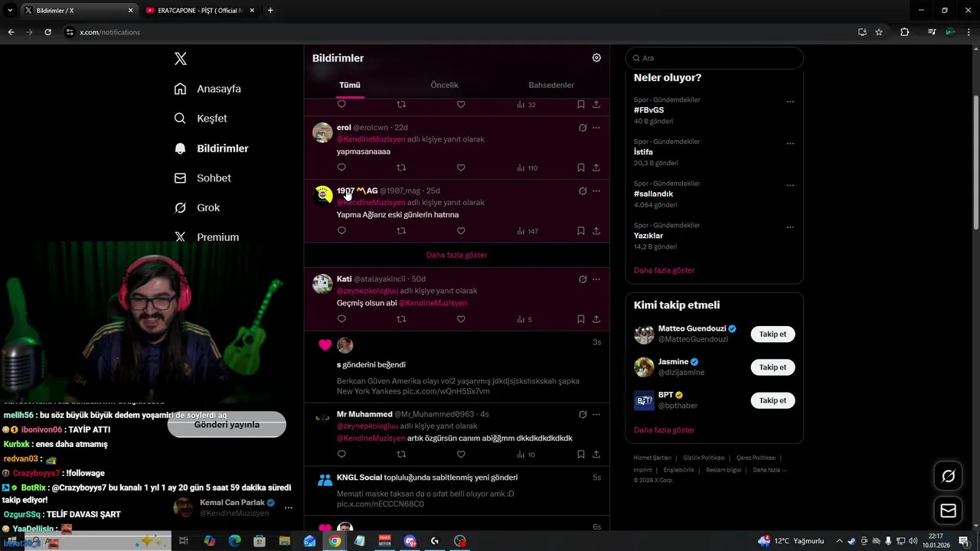Image resolution: width=980 pixels, height=551 pixels.
Task: Bookmark the 1907 AG post
Action: 581,231
